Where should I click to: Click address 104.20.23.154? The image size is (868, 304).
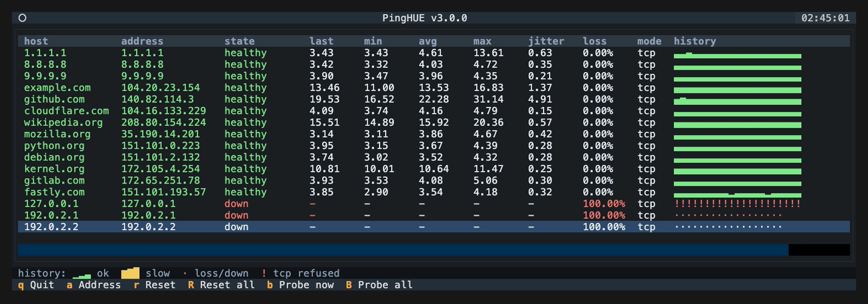pyautogui.click(x=161, y=87)
